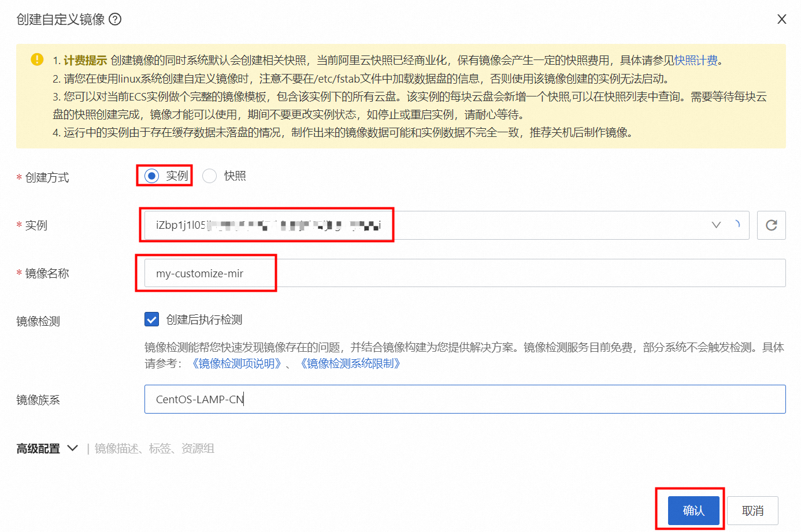This screenshot has width=801, height=532.
Task: Refresh the instance list
Action: click(771, 225)
